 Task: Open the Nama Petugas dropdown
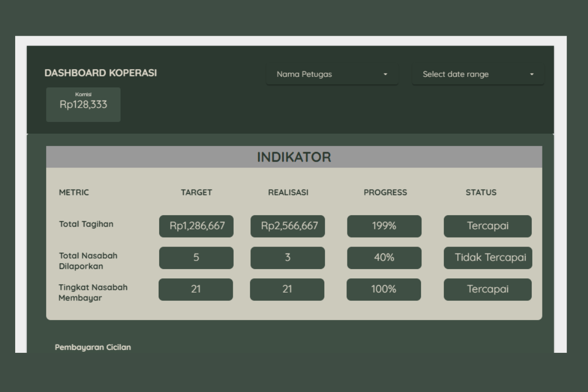point(332,74)
